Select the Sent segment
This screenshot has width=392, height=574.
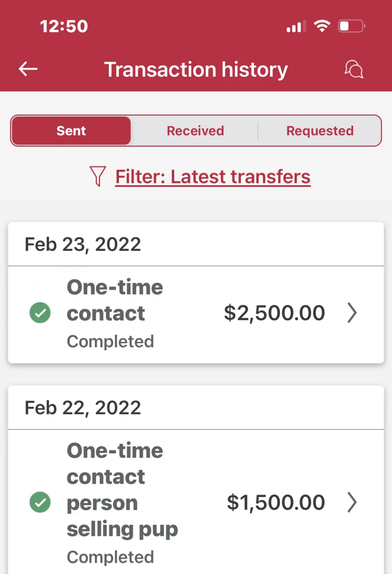pyautogui.click(x=71, y=131)
